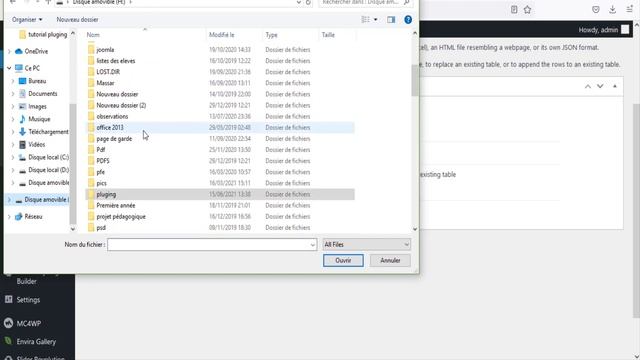This screenshot has height=360, width=640.
Task: Select Disque local (D:) drive
Action: pyautogui.click(x=49, y=170)
